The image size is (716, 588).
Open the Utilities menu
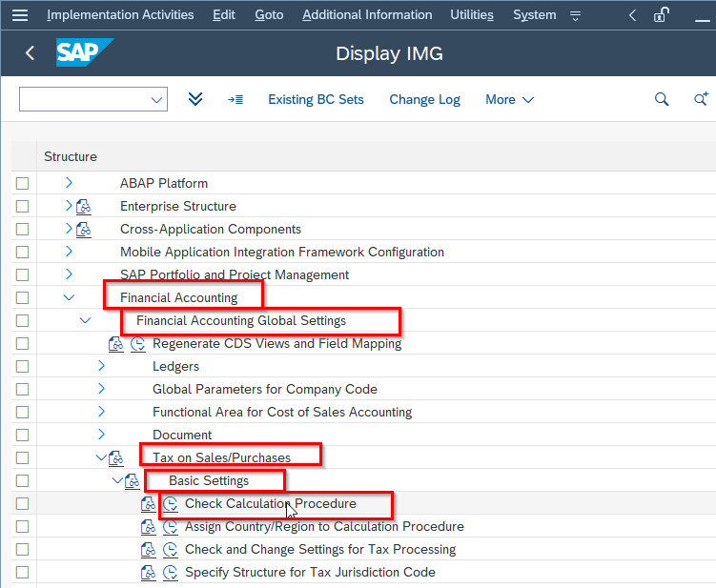coord(472,15)
